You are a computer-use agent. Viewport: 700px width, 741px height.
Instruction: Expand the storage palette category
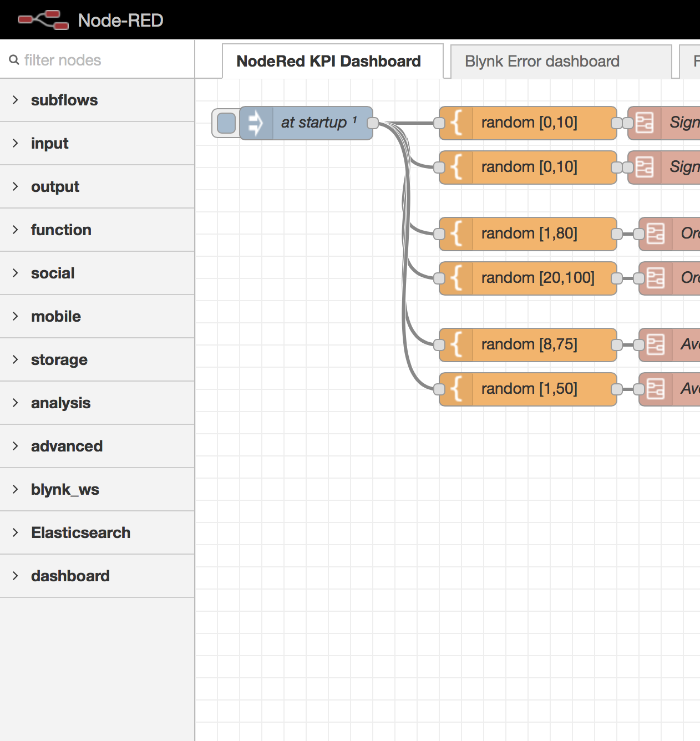tap(97, 360)
